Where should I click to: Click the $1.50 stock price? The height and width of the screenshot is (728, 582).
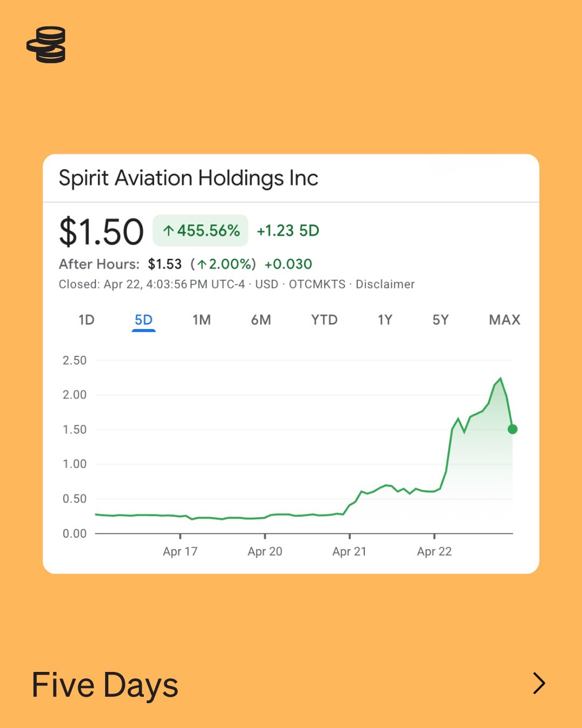[x=101, y=232]
